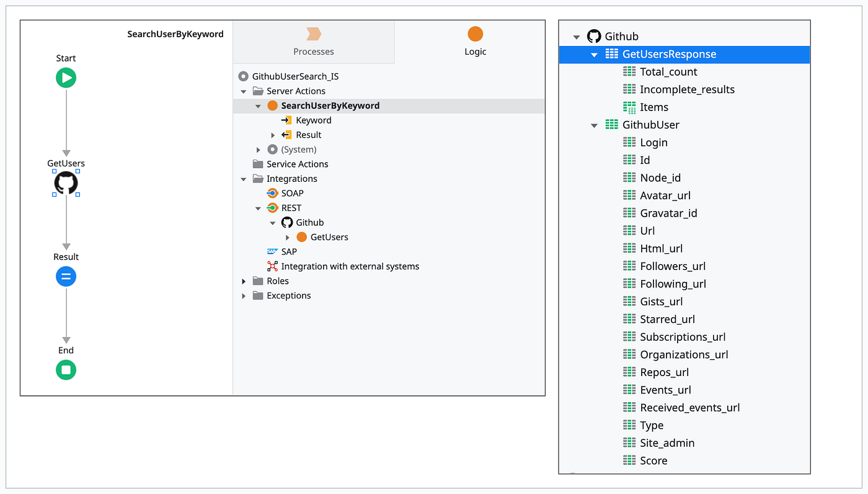Select the Gists_url attribute
Image resolution: width=868 pixels, height=494 pixels.
(x=661, y=302)
